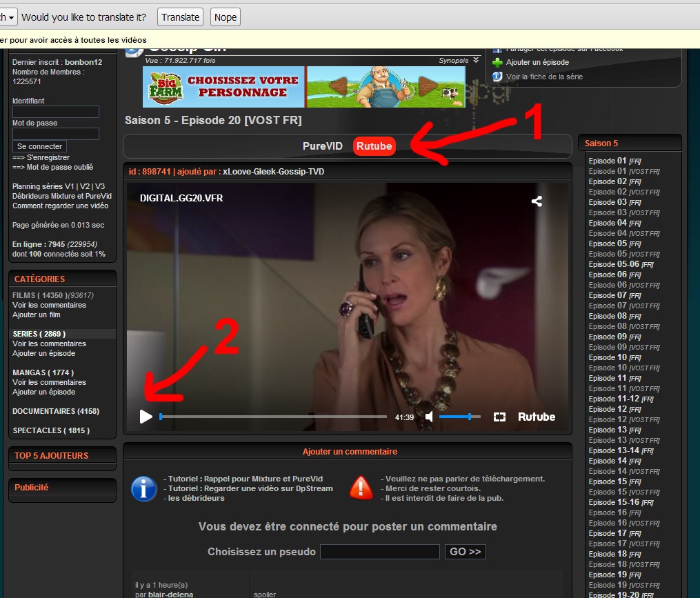Viewport: 700px width, 598px height.
Task: Click the Translate button
Action: point(180,17)
